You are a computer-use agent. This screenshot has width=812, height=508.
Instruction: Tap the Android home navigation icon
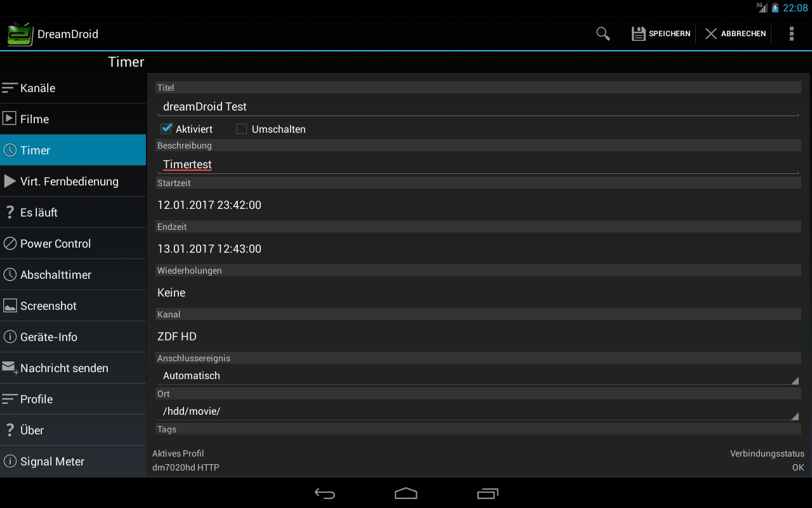point(406,493)
